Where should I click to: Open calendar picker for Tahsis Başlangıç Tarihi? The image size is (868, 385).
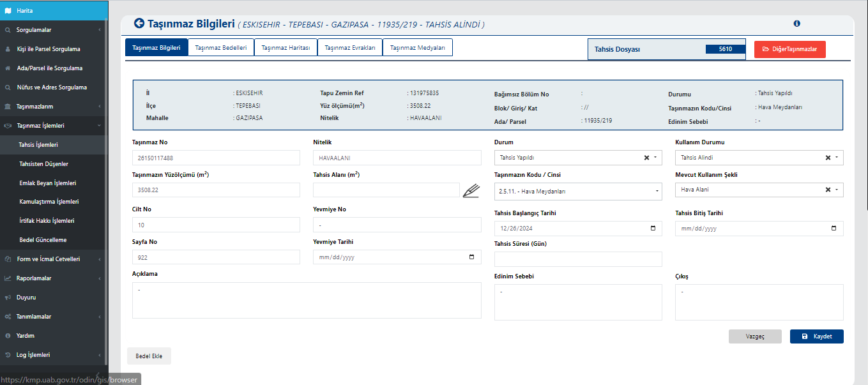point(652,229)
